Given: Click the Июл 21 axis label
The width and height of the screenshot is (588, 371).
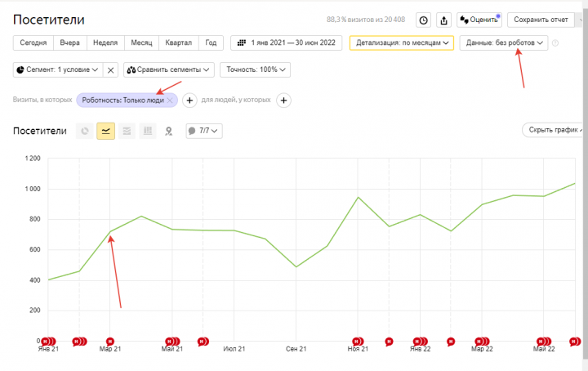Looking at the screenshot, I should (x=234, y=349).
